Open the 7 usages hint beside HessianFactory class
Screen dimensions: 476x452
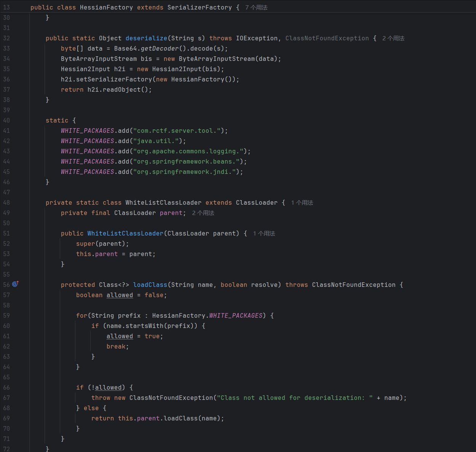pos(256,8)
